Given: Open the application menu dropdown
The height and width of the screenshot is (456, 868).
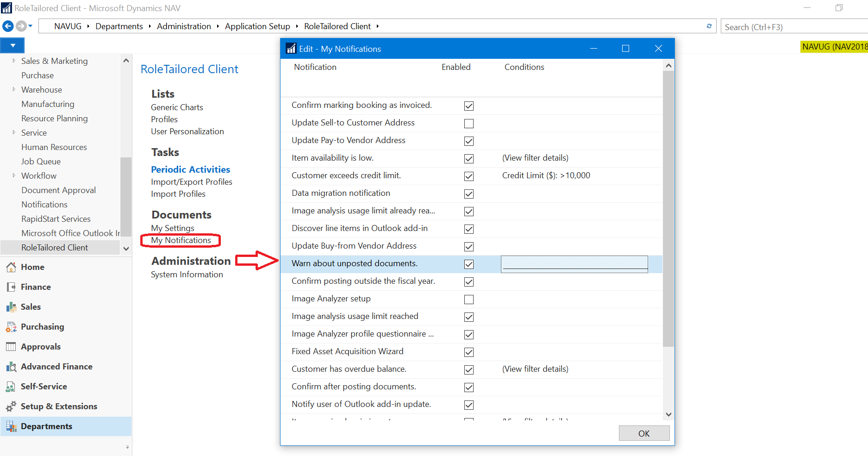Looking at the screenshot, I should pyautogui.click(x=12, y=45).
